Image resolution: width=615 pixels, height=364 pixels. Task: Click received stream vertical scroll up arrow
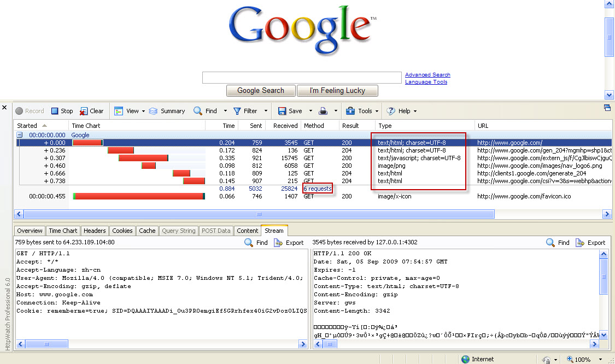point(604,254)
